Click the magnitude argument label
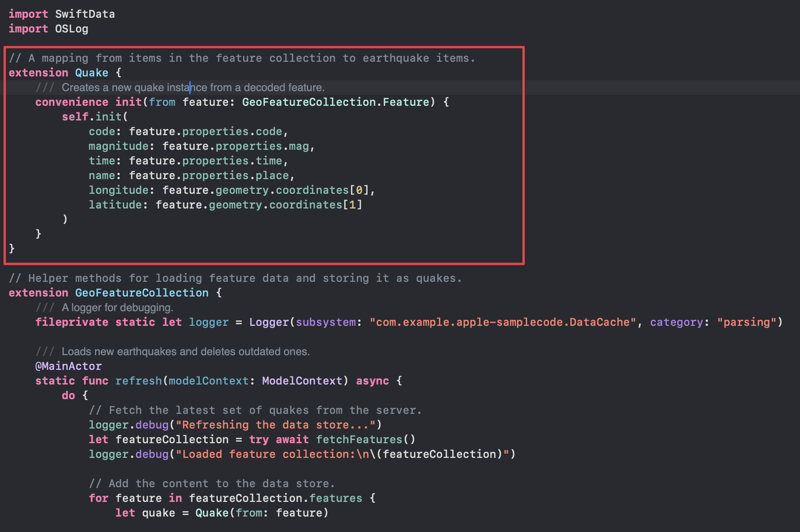The image size is (800, 532). coord(119,146)
